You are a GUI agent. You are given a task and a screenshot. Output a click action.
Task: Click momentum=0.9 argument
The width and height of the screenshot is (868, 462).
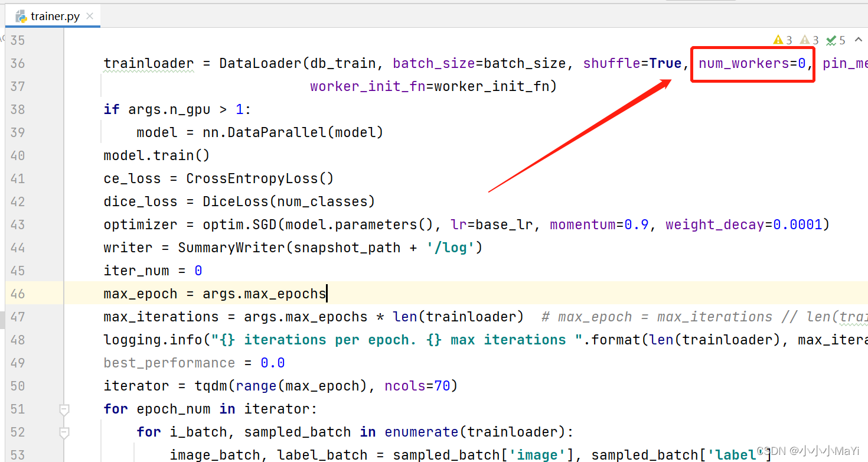[599, 225]
